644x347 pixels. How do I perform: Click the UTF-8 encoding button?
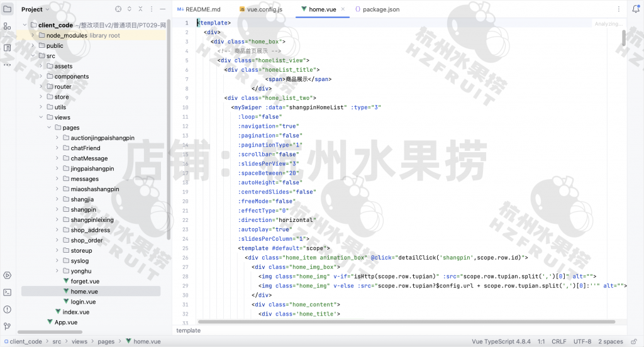pos(582,341)
